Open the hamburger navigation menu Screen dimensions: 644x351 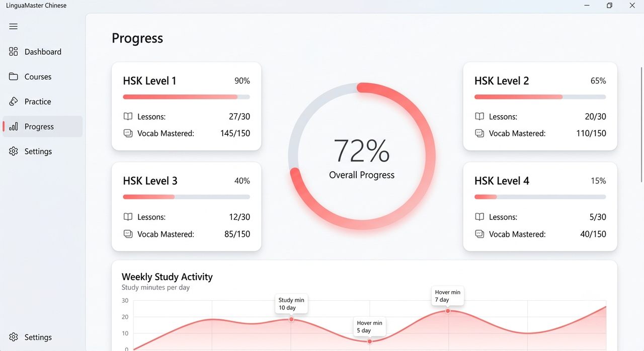click(14, 26)
